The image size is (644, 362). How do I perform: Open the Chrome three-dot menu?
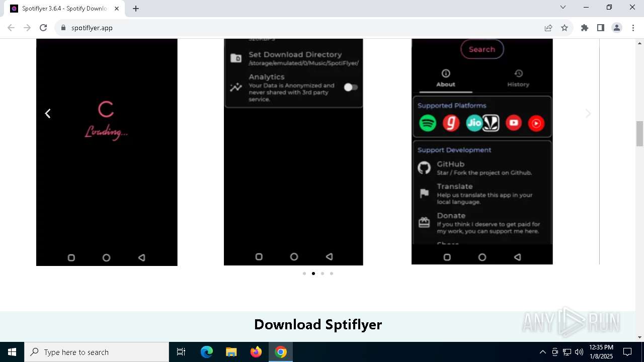632,28
